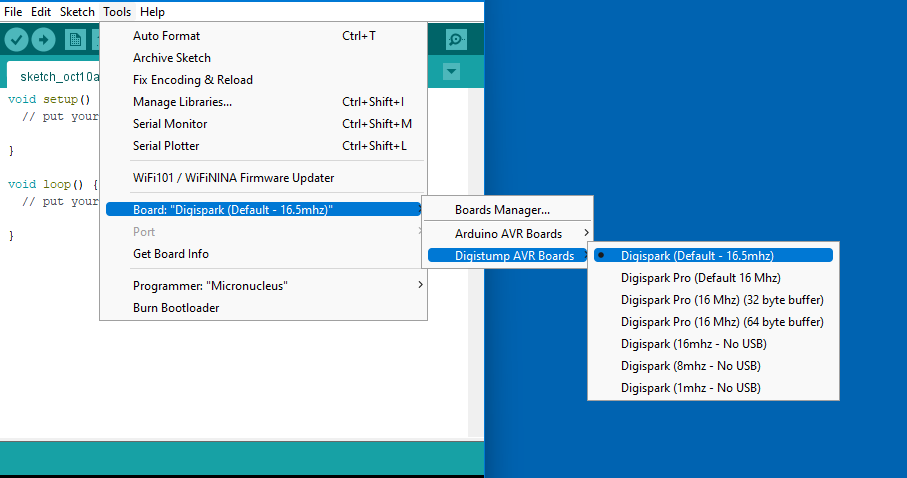Open Boards Manager...
Screen dimensions: 907x478
point(508,210)
